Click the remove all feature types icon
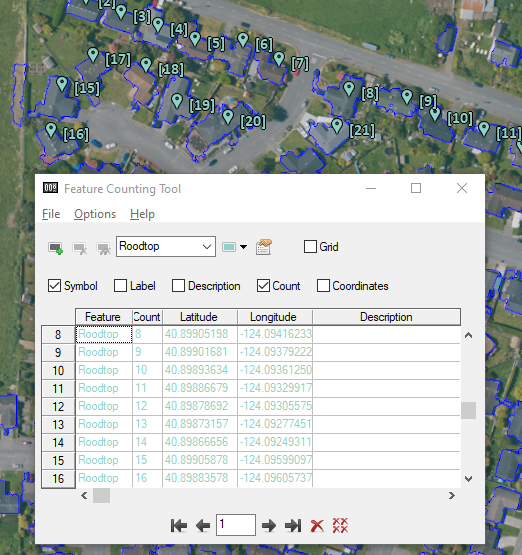522x555 pixels. click(x=104, y=248)
